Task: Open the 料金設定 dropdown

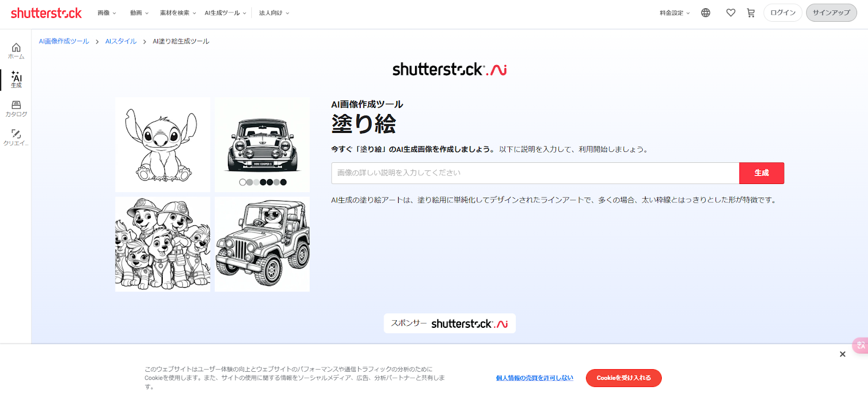Action: pos(674,13)
